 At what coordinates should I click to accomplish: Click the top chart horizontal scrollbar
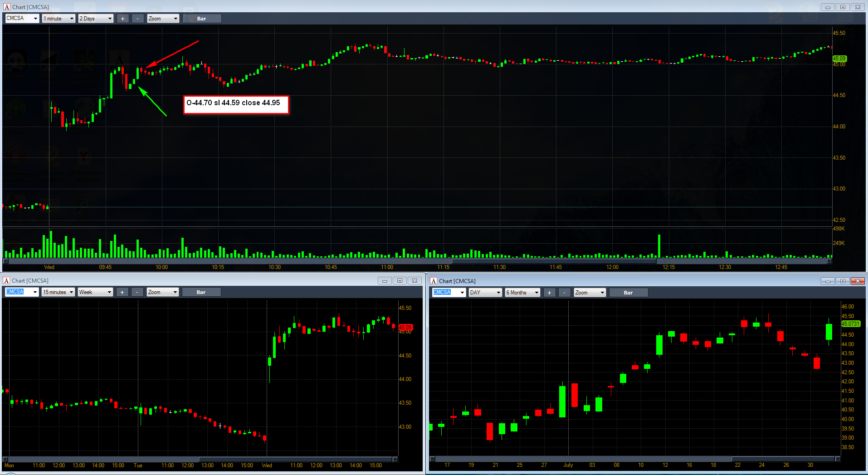[x=417, y=261]
